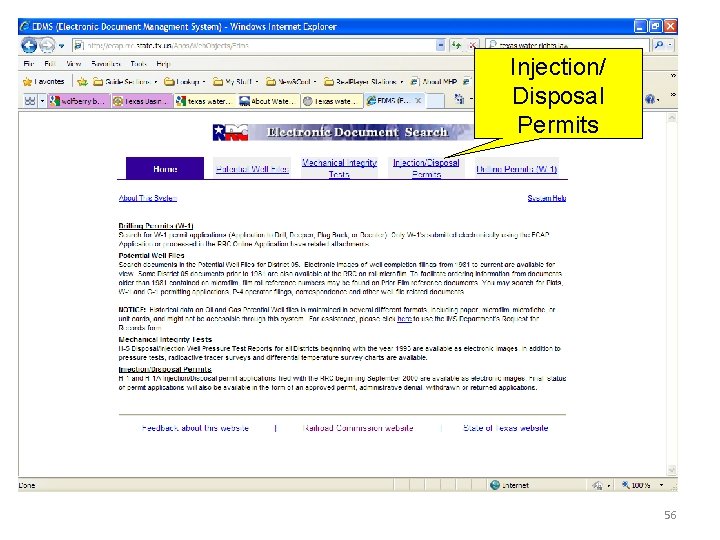Click the scrollbar up arrow
The width and height of the screenshot is (720, 540).
[672, 118]
